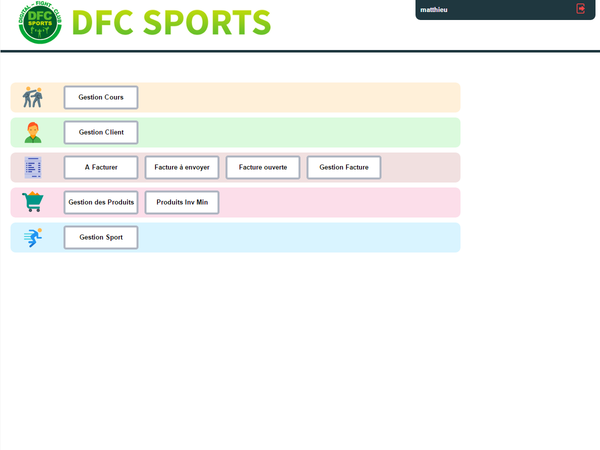Screen dimensions: 600x450
Task: Click the logout icon beside matthieu
Action: pyautogui.click(x=581, y=9)
